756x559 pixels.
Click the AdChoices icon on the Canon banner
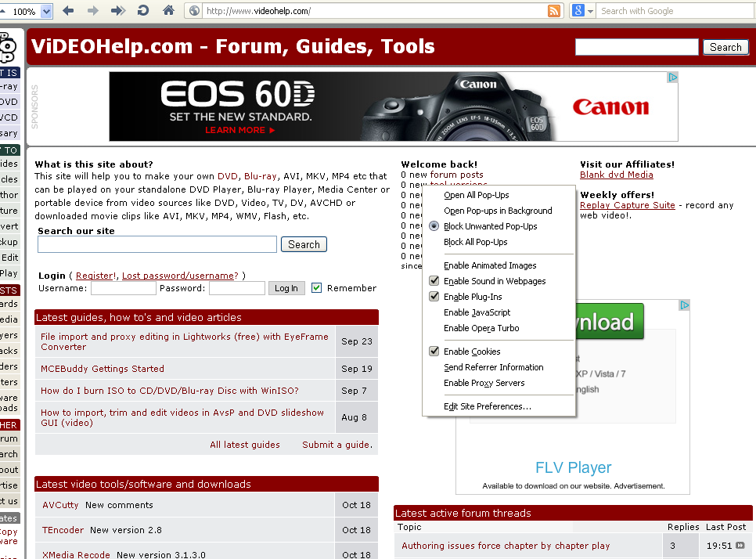[x=672, y=78]
